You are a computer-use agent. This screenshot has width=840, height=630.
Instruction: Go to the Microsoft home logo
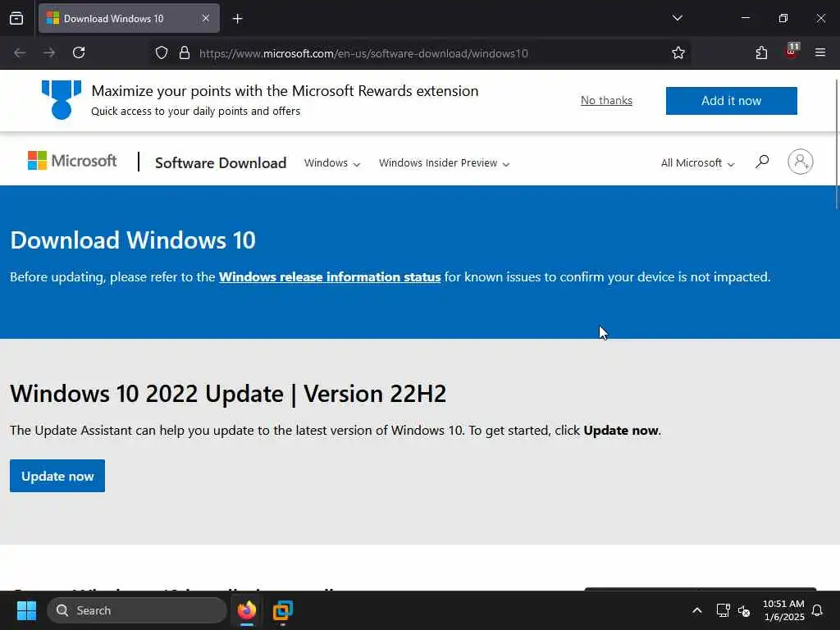pyautogui.click(x=72, y=161)
